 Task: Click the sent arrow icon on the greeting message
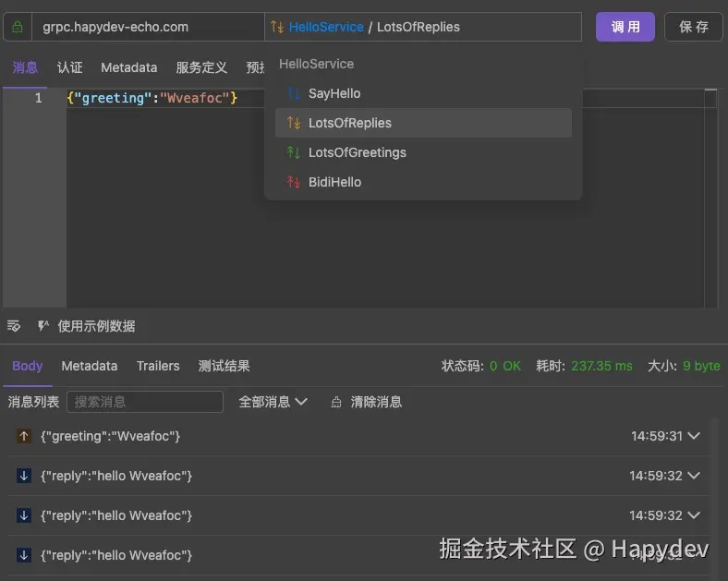[x=24, y=436]
